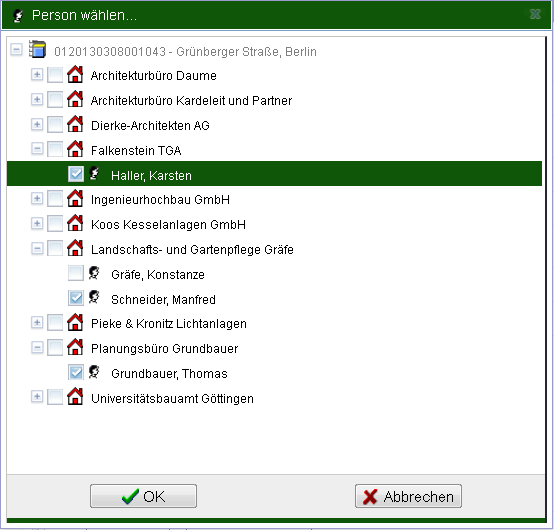Tick the Ingenieurhochbau GmbH checkbox
The height and width of the screenshot is (530, 554).
pos(55,199)
